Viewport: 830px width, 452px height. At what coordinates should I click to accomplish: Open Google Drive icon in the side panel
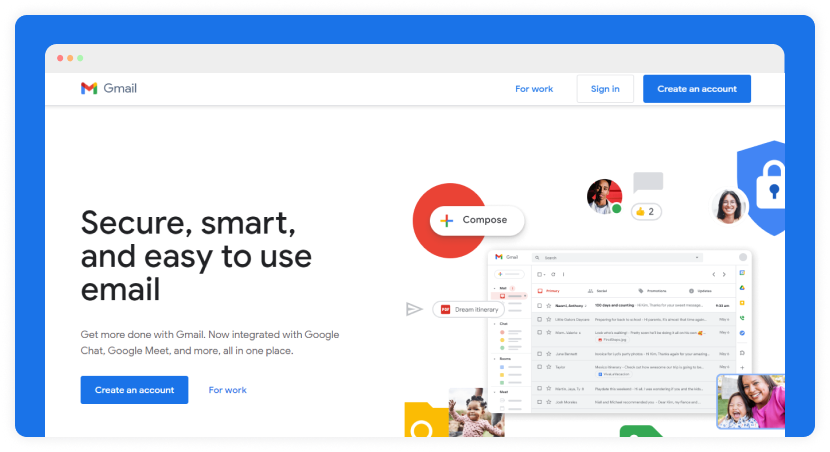pos(742,287)
